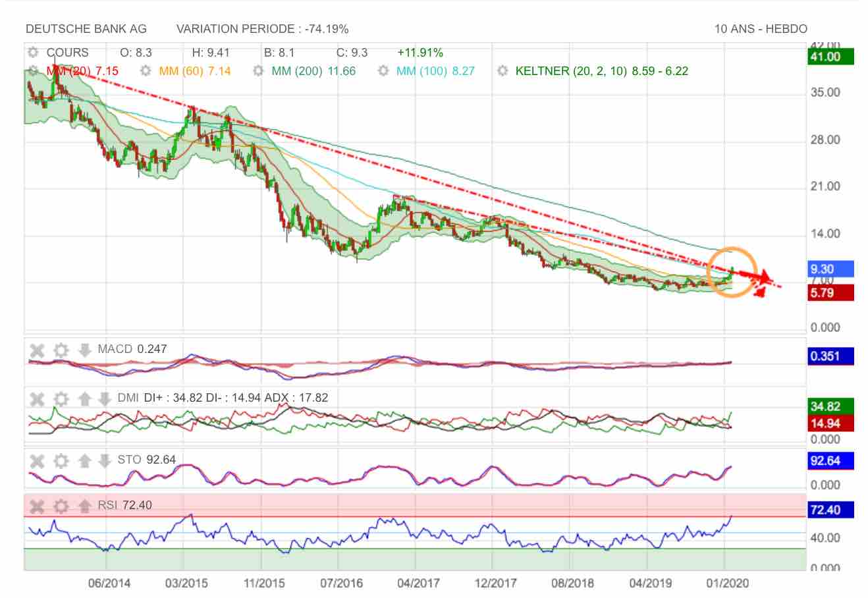Click the O: 8.3 opening price value
Screen dimensions: 868x598
pos(136,53)
